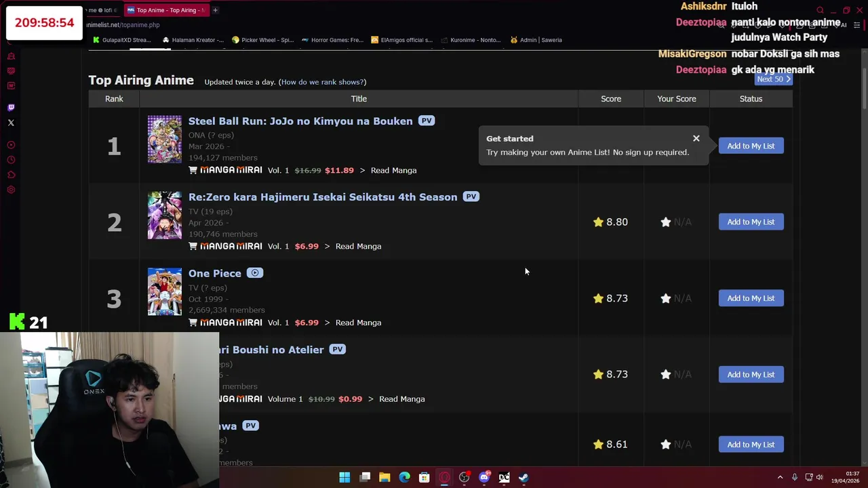Click Read Manga under One Piece
This screenshot has width=868, height=488.
coord(358,323)
